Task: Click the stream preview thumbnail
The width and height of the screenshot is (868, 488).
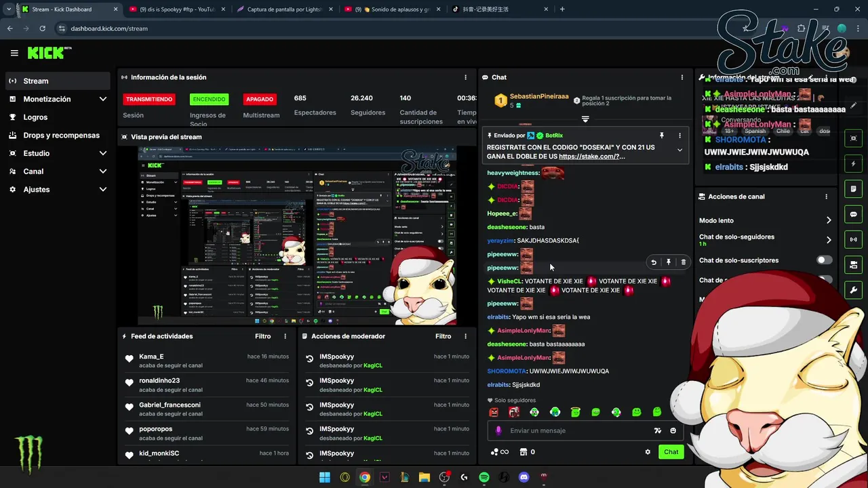Action: 297,235
